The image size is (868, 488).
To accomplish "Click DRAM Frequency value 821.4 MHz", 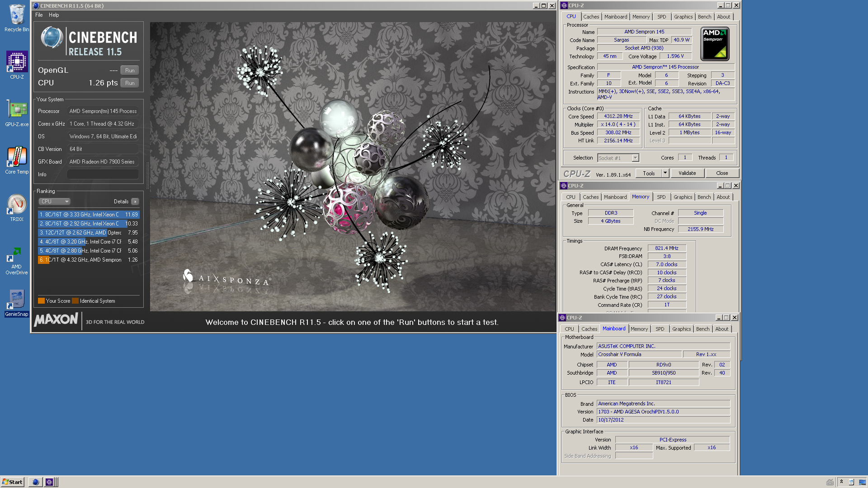I will [x=667, y=249].
